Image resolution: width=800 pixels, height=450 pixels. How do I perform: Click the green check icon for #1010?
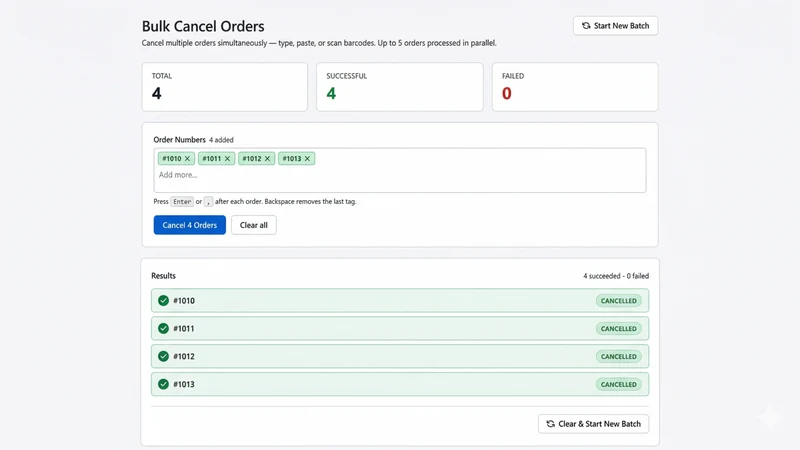pos(163,301)
